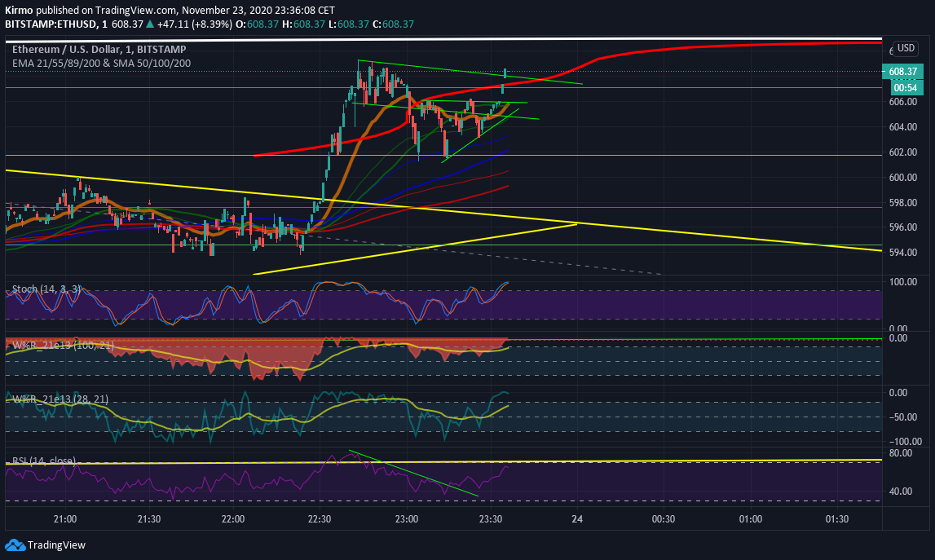Click the 598.00 price axis label
This screenshot has width=935, height=560.
pyautogui.click(x=902, y=203)
